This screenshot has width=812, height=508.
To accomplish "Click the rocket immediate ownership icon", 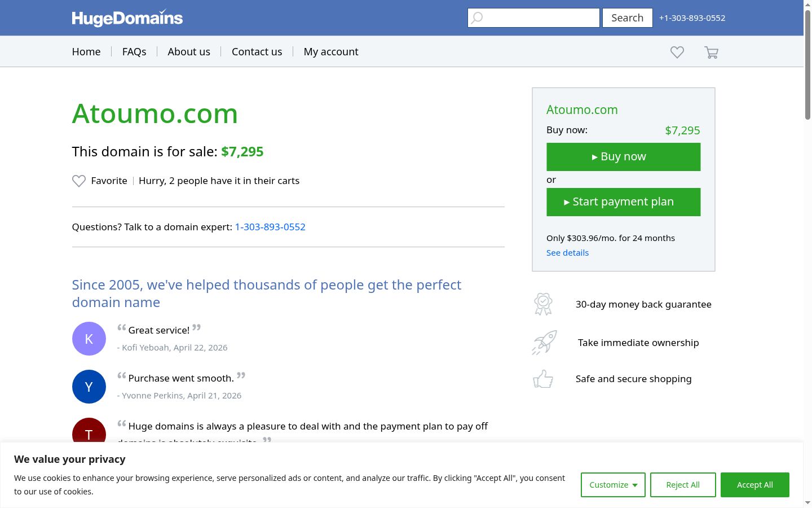I will 544,343.
